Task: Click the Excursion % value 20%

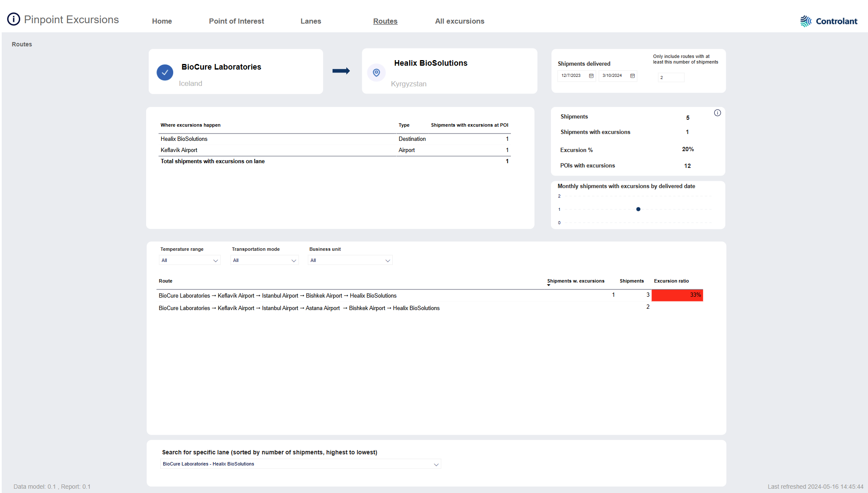Action: tap(688, 149)
